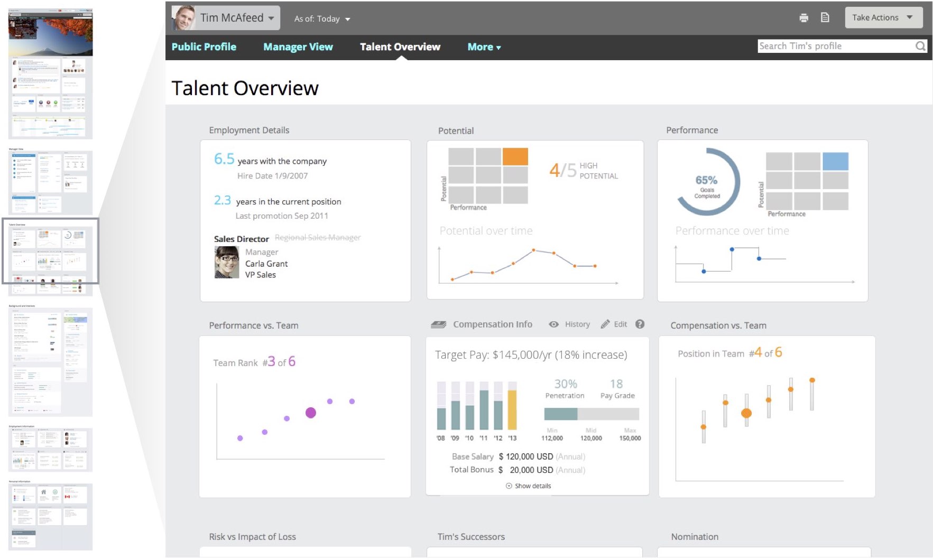Viewport: 933px width, 560px height.
Task: Click the money stack Compensation Info icon
Action: pos(438,325)
